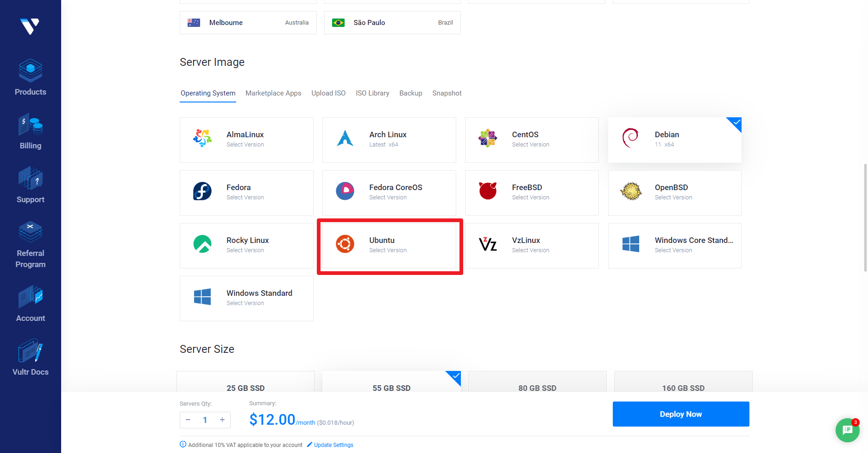Select the OpenBSD pufferfish logo icon

pyautogui.click(x=630, y=191)
